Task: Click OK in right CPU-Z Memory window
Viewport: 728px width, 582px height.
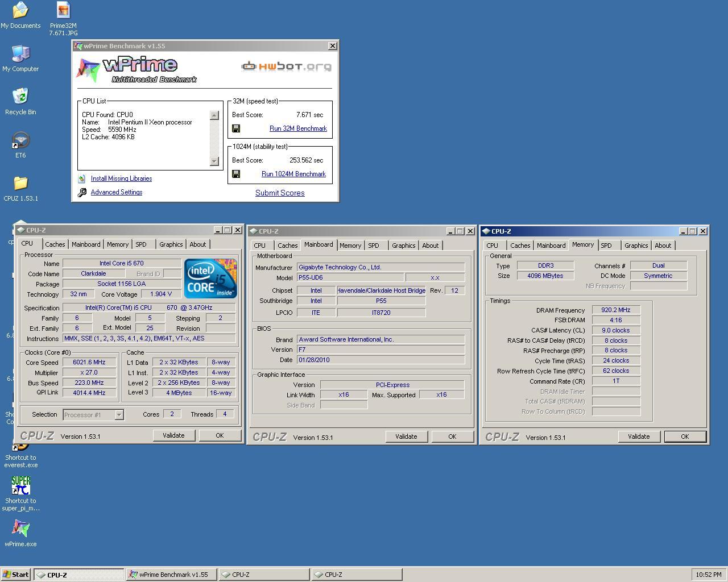Action: pyautogui.click(x=685, y=436)
